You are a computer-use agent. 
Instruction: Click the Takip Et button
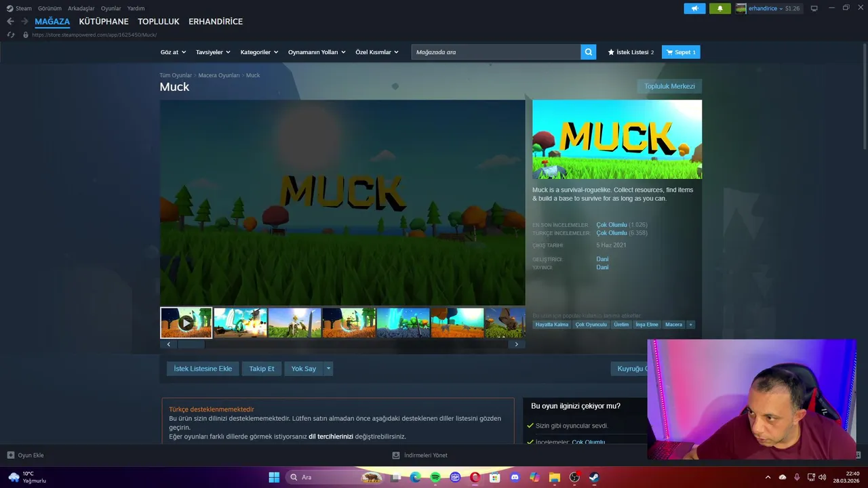[x=262, y=369]
